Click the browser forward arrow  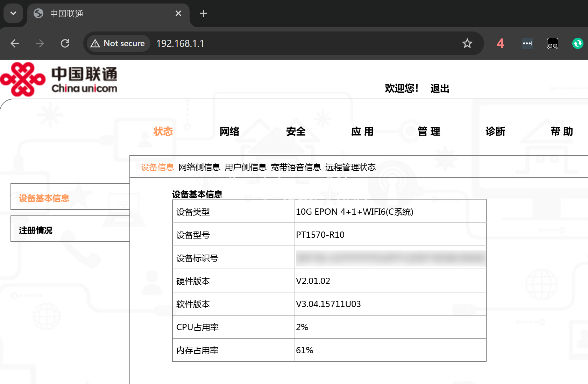40,43
